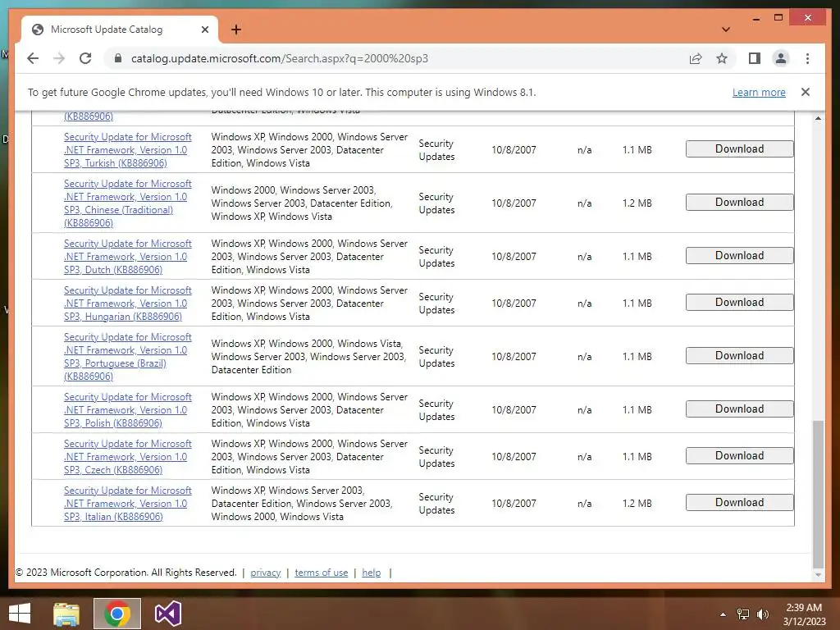840x630 pixels.
Task: Open File Explorer from taskbar
Action: [x=66, y=614]
